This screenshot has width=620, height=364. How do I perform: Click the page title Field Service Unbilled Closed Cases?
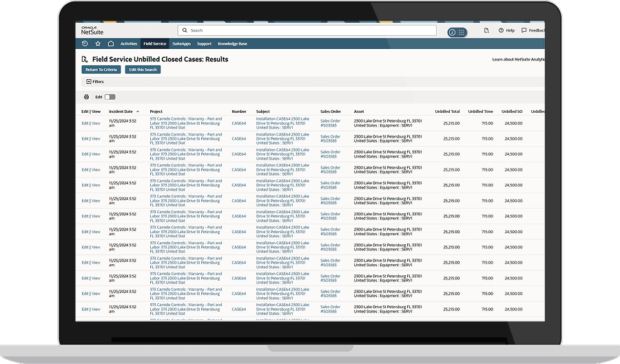tap(160, 59)
